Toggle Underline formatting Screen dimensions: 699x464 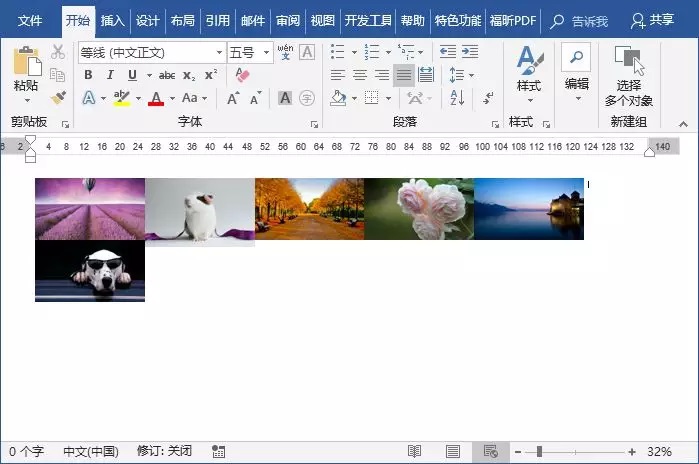pyautogui.click(x=132, y=75)
